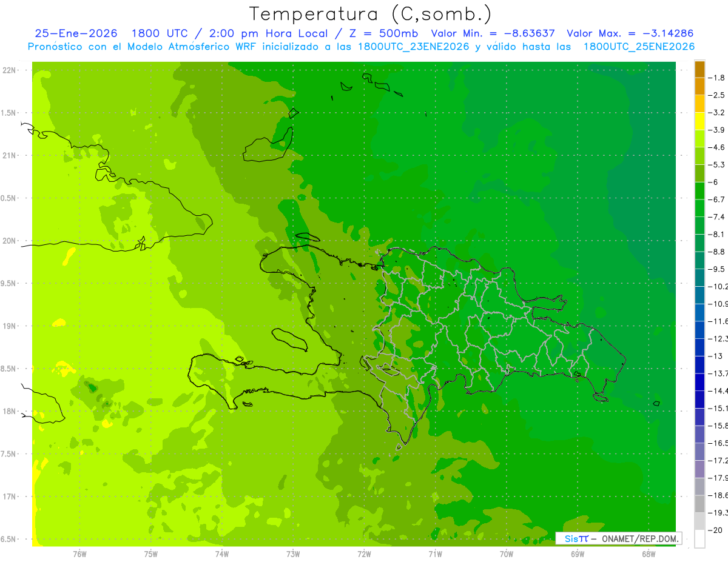The width and height of the screenshot is (728, 562).
Task: Select the date text "25-Ene-2026"
Action: [76, 33]
